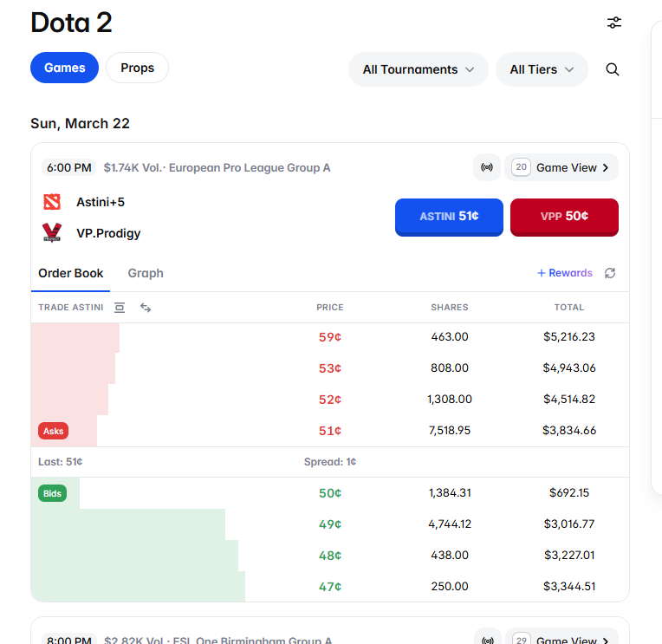Screen dimensions: 662x644
Task: Click the $5,216.23 total value
Action: click(x=568, y=336)
